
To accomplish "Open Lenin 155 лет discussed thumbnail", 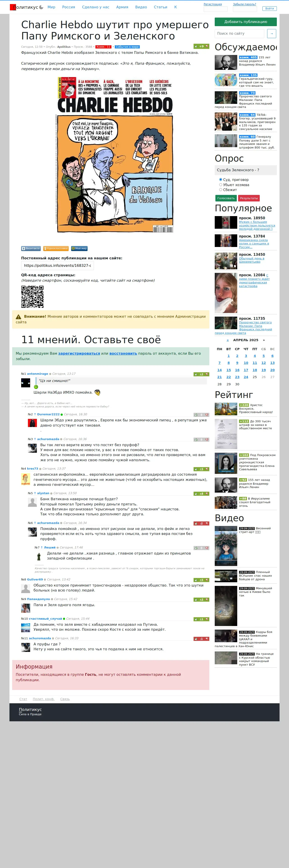I will pos(226,63).
